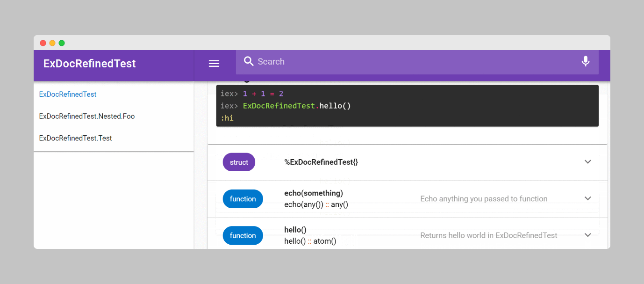Click the function badge beside hello()

[243, 235]
